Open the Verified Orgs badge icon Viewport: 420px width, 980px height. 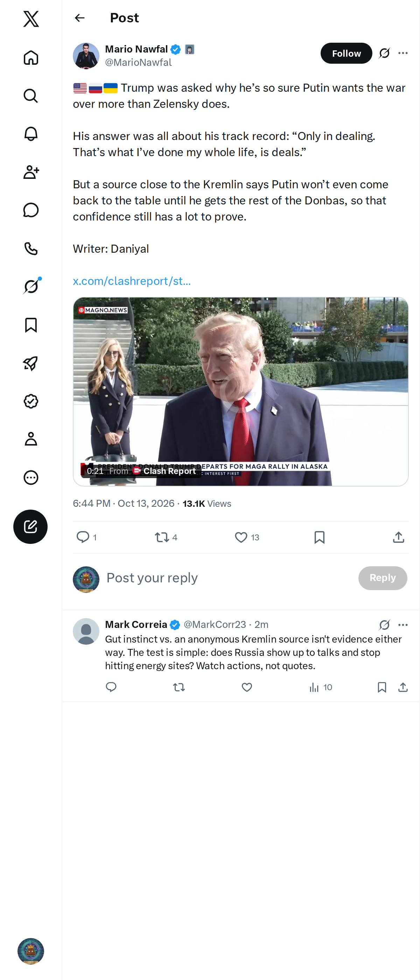tap(31, 401)
